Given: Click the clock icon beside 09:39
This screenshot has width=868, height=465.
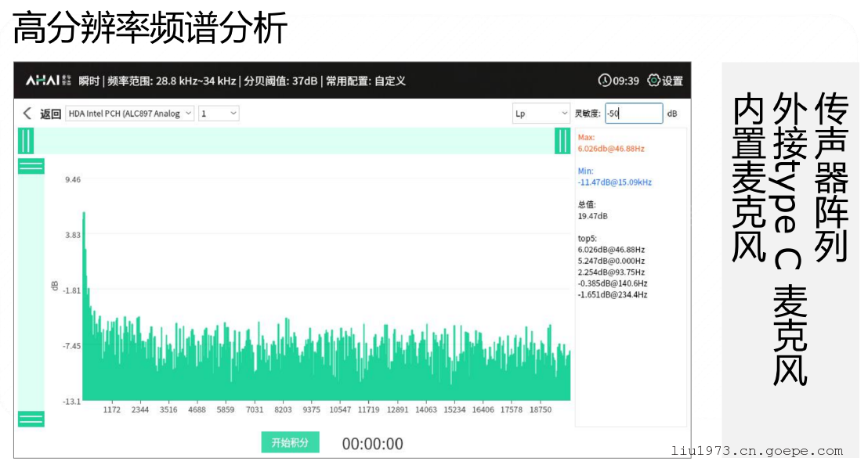Looking at the screenshot, I should click(604, 81).
